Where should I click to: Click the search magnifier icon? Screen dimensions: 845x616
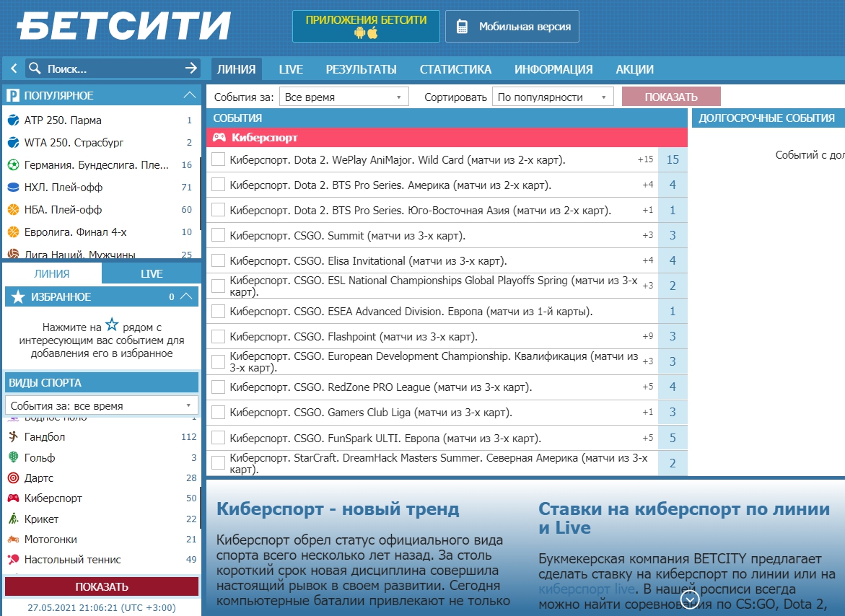(x=34, y=67)
